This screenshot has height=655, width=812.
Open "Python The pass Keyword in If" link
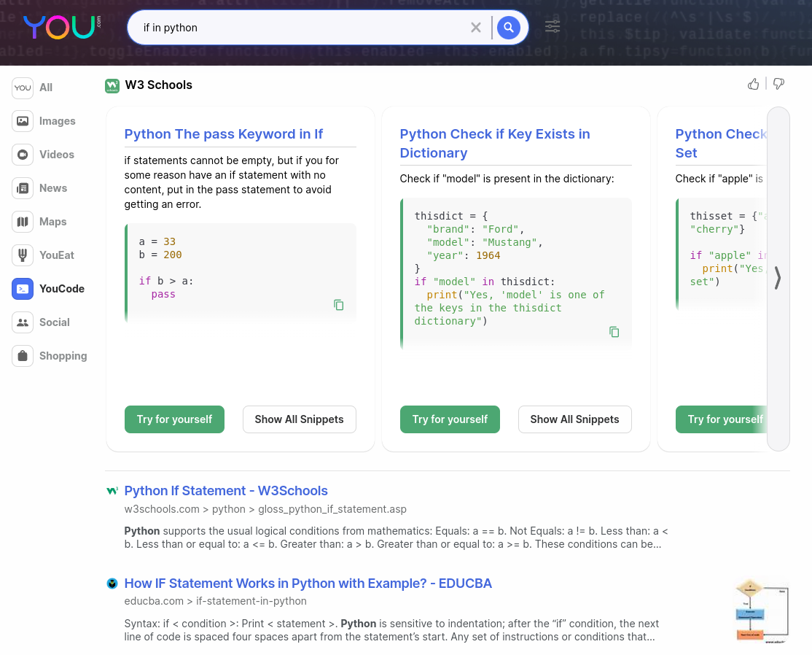(x=224, y=134)
